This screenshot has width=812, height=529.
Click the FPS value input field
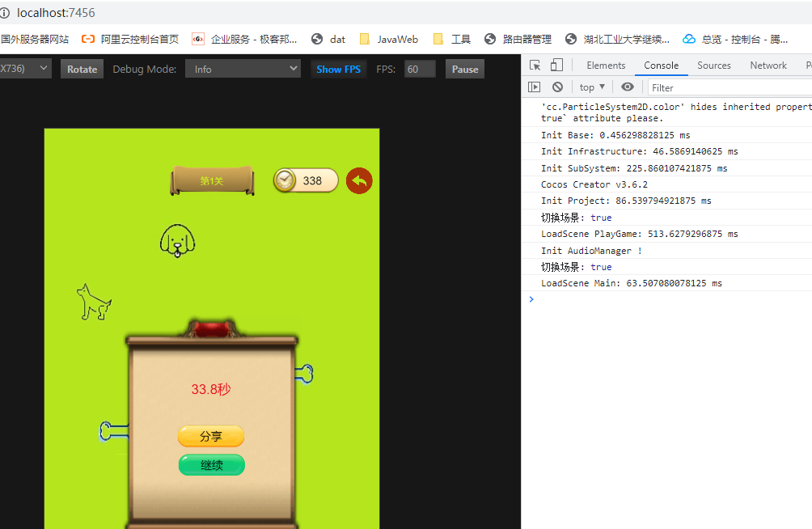(420, 69)
